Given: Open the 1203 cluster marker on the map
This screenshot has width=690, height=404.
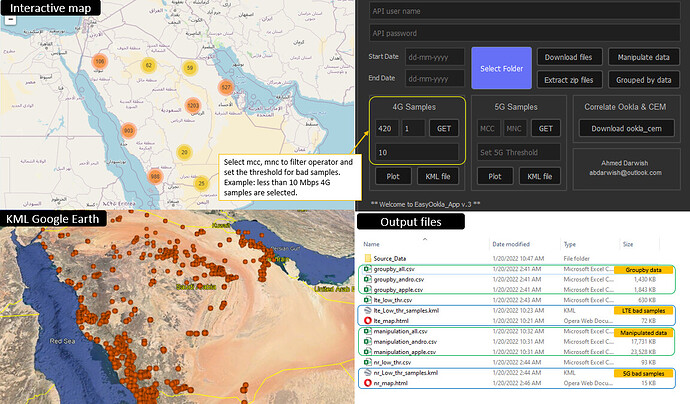Looking at the screenshot, I should pos(193,106).
